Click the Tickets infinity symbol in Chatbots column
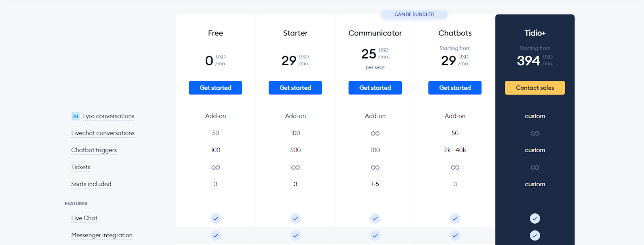This screenshot has height=245, width=644. click(x=455, y=167)
